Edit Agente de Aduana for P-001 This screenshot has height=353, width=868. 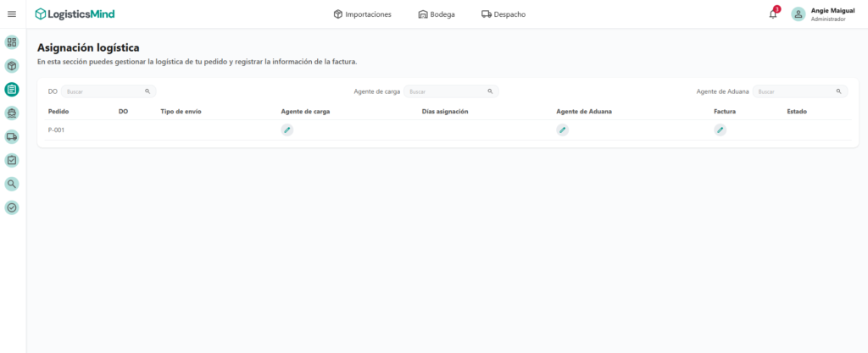click(x=562, y=130)
